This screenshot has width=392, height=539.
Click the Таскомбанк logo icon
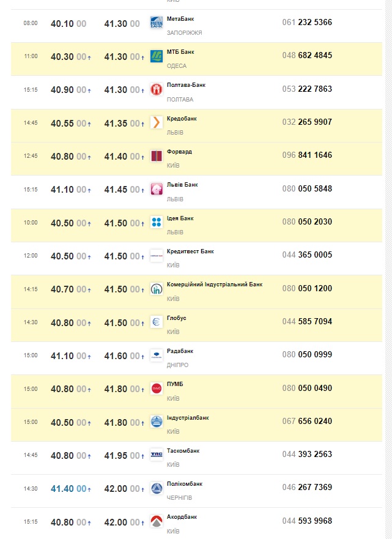tap(157, 455)
